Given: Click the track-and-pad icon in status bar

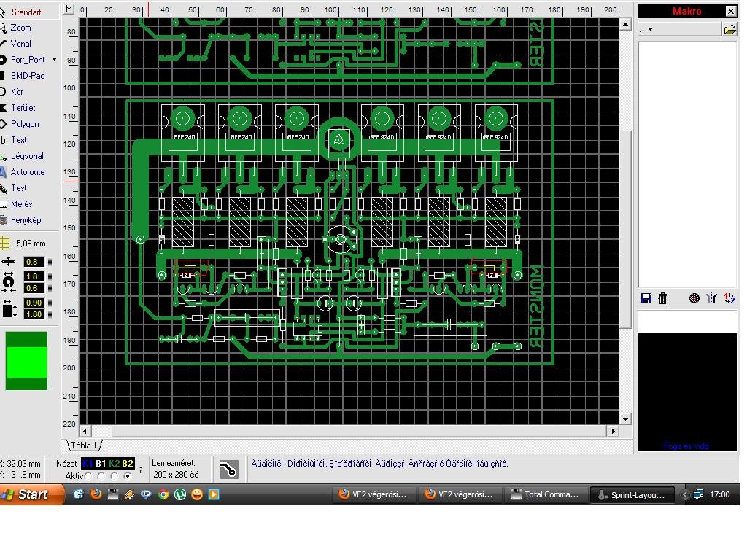Looking at the screenshot, I should [x=228, y=470].
